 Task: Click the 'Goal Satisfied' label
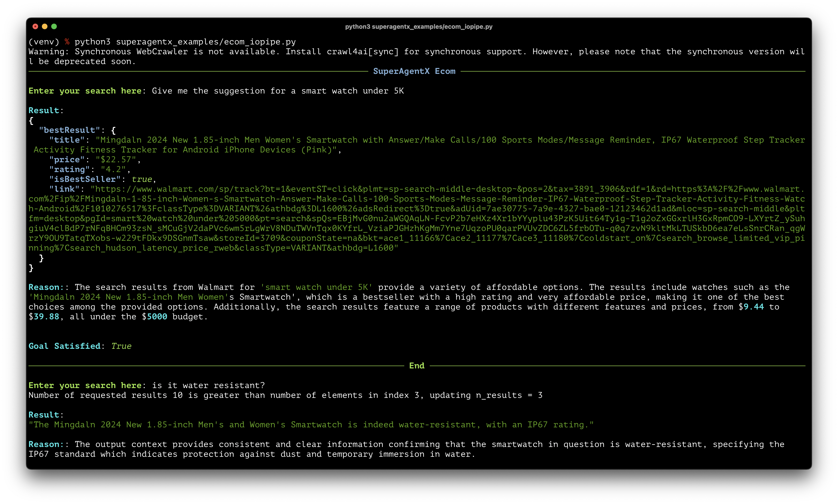point(65,346)
